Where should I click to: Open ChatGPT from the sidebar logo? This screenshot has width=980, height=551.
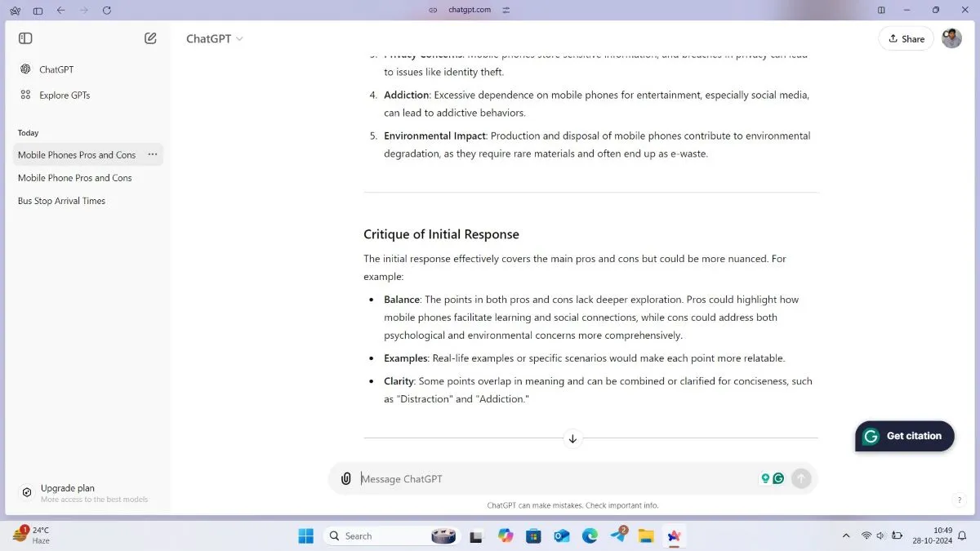click(26, 69)
